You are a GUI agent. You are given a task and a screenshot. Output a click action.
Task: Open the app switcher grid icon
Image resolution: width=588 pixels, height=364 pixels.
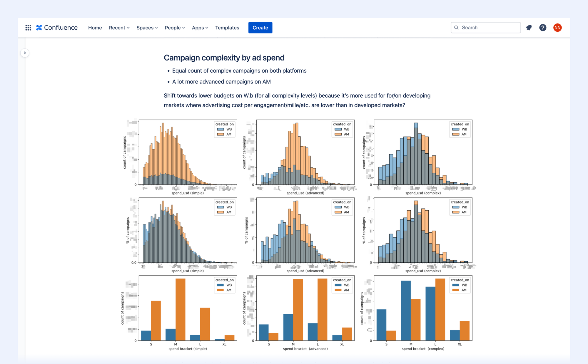[x=28, y=28]
